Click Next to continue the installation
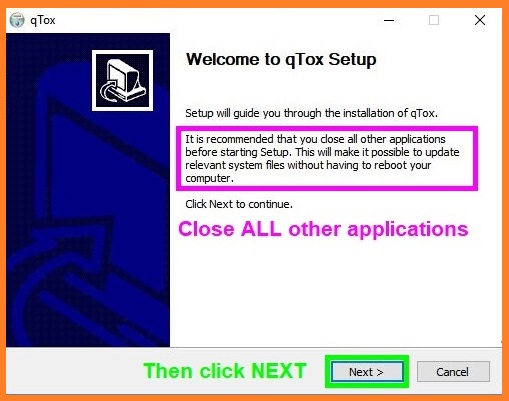 367,372
